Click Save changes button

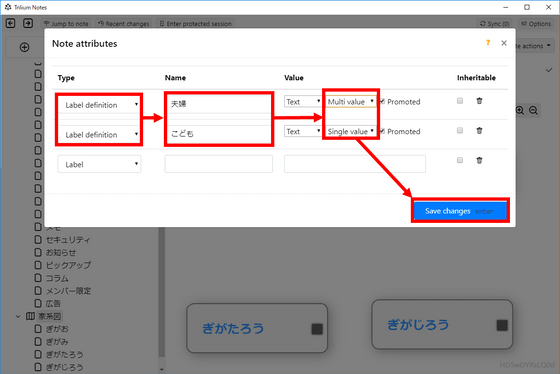(460, 211)
